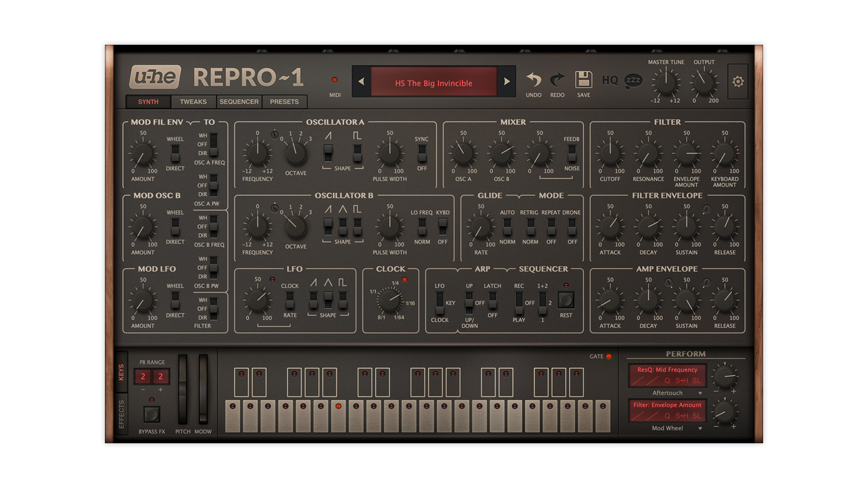Click the small velocity knob near Amp Envelope Decay
This screenshot has width=868, height=488.
(x=668, y=282)
